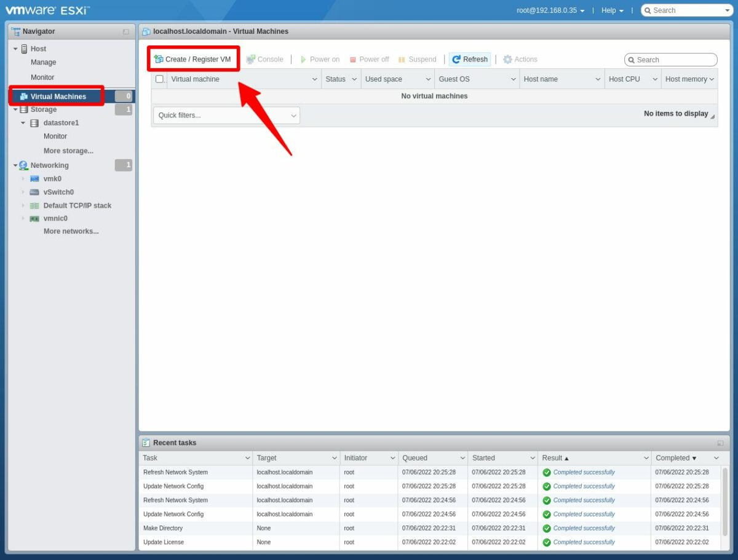Click the vSwitch0 switch icon
Screen dimensions: 738x560
[x=34, y=192]
